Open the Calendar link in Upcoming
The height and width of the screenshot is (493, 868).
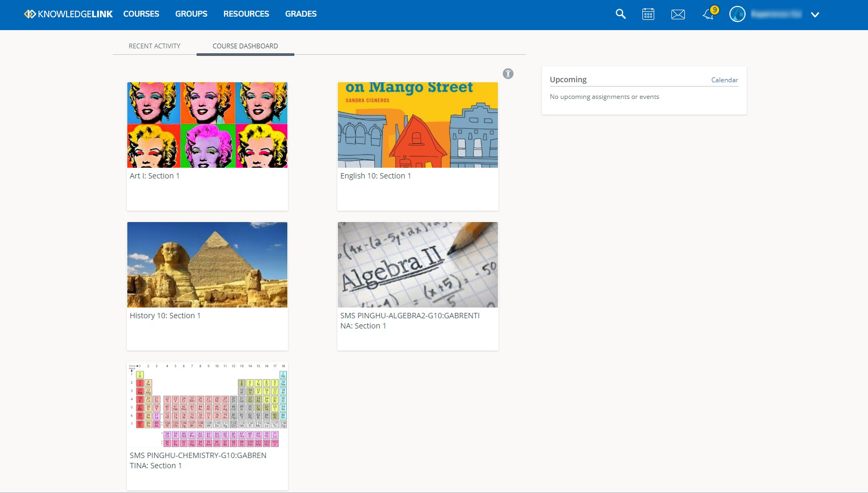click(725, 80)
